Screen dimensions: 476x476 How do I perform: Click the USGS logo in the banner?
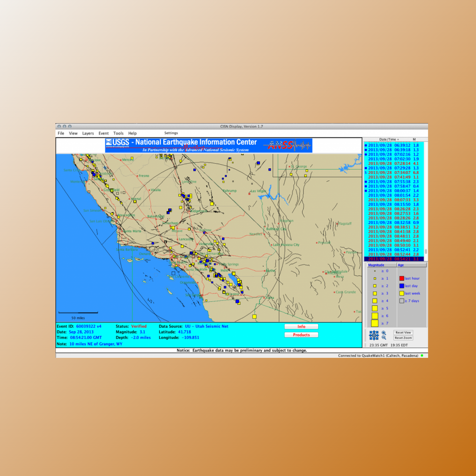117,143
